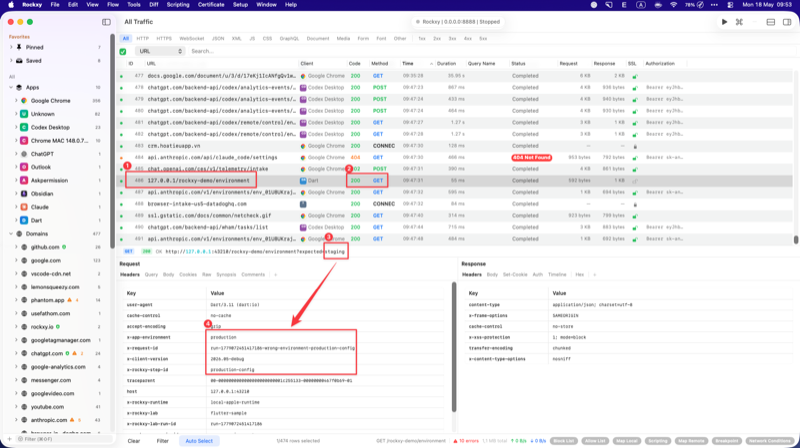The height and width of the screenshot is (448, 800).
Task: Open the URL filter field dropdown
Action: tap(159, 51)
